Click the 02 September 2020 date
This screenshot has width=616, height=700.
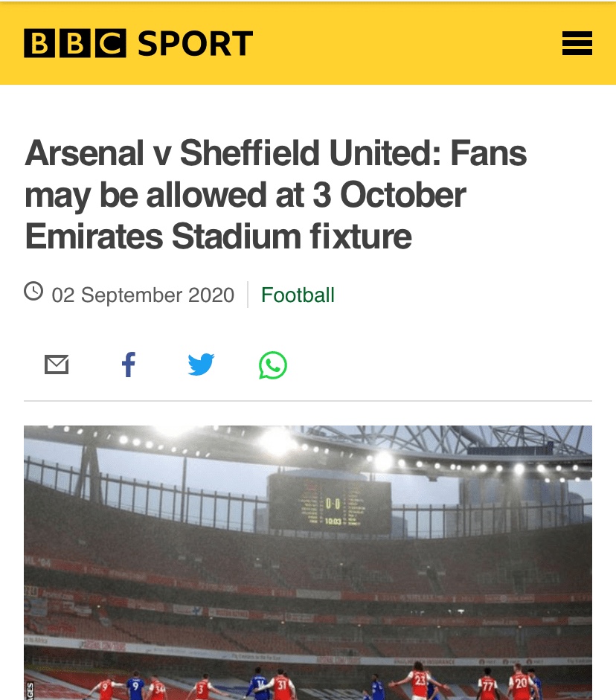coord(143,295)
